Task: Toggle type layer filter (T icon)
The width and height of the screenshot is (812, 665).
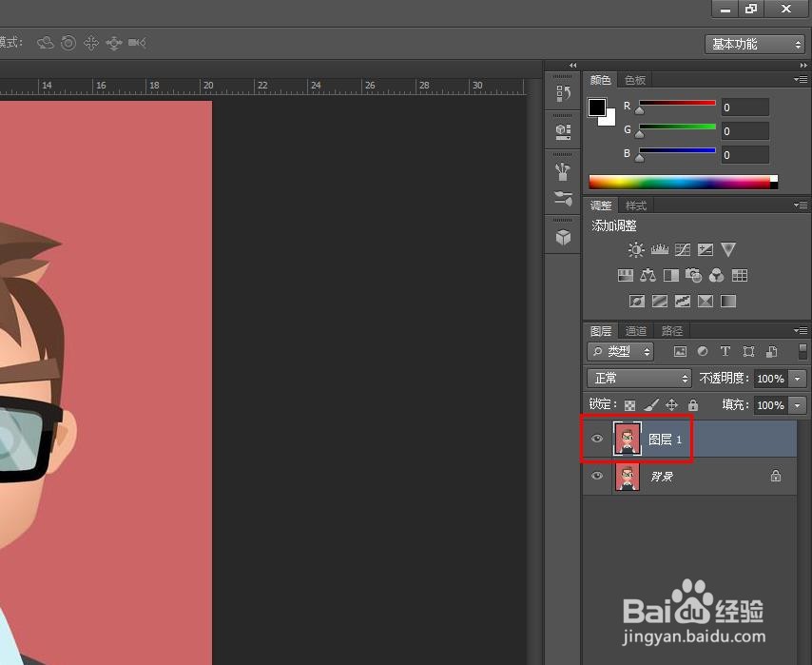Action: 725,351
